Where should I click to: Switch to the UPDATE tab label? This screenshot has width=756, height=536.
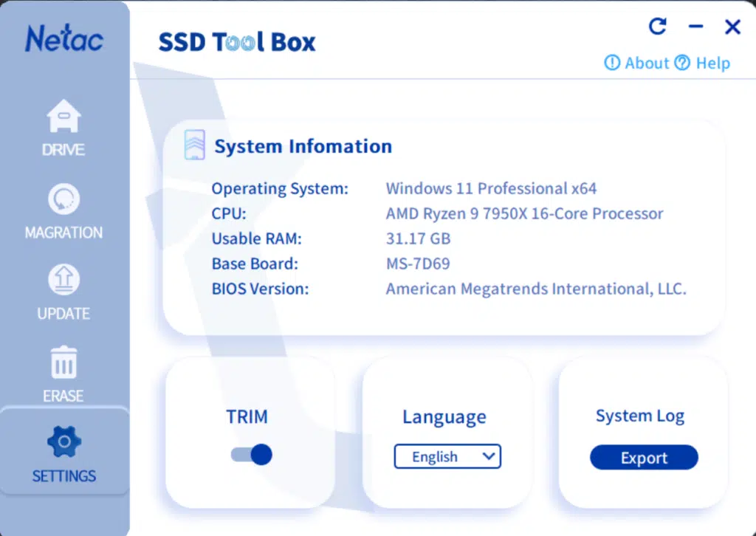click(63, 314)
